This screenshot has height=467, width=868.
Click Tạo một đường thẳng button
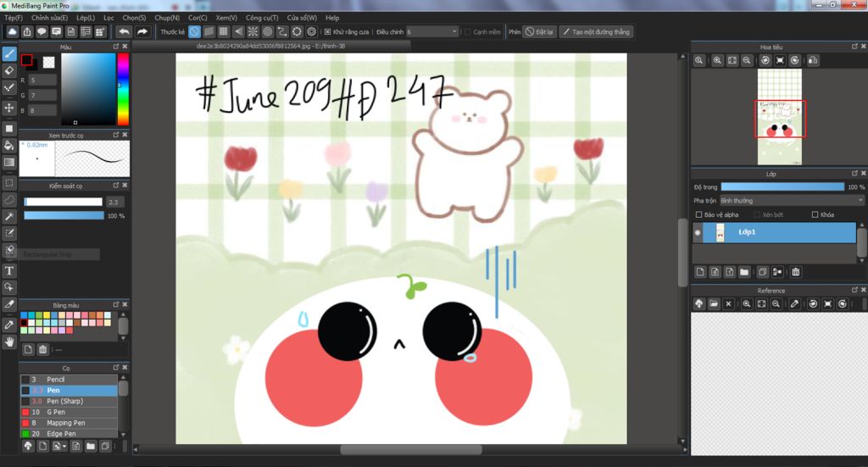(x=596, y=31)
